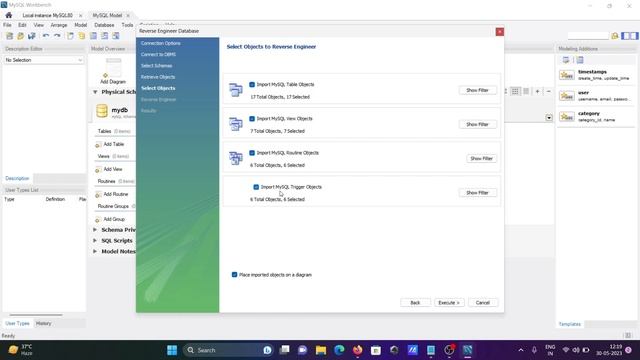The height and width of the screenshot is (360, 640).
Task: Expand the Model Notes section
Action: tap(95, 251)
